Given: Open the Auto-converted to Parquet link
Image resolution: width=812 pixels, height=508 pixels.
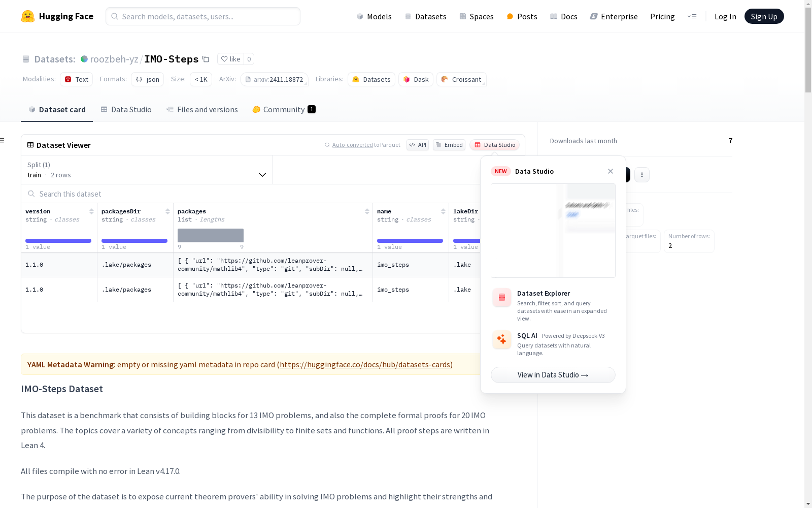Looking at the screenshot, I should point(363,145).
